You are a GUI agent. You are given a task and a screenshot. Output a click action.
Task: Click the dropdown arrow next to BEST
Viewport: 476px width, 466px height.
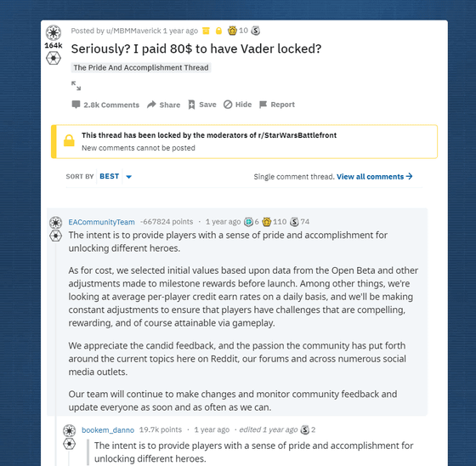[128, 177]
